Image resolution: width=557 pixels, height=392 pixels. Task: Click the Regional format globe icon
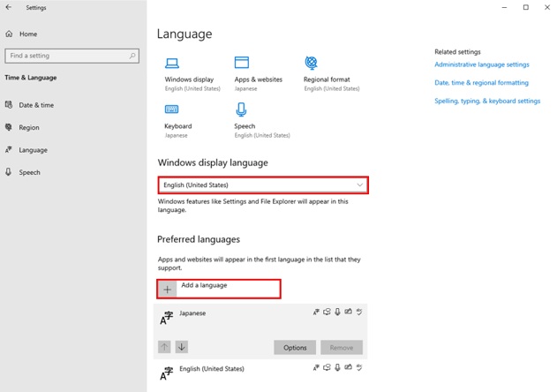coord(311,63)
